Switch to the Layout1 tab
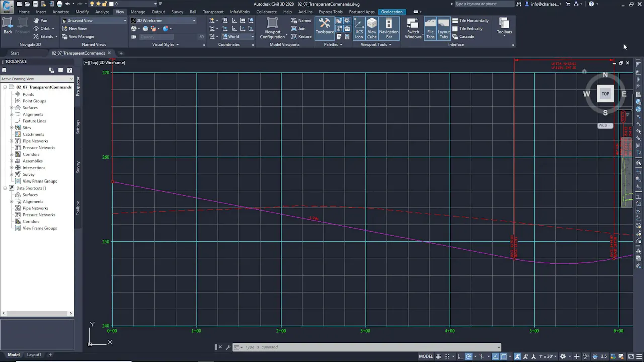This screenshot has height=362, width=644. 34,355
